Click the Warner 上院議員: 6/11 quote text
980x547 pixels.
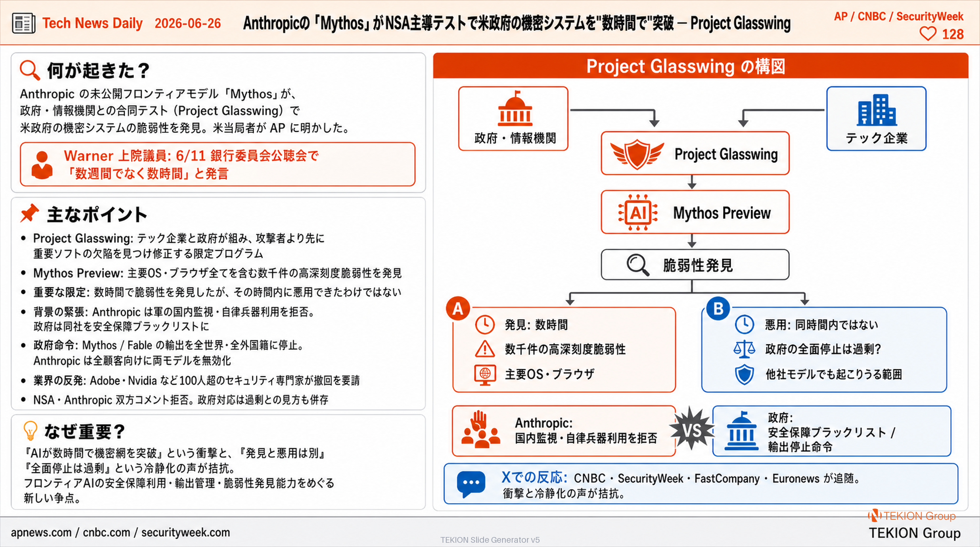(x=191, y=165)
